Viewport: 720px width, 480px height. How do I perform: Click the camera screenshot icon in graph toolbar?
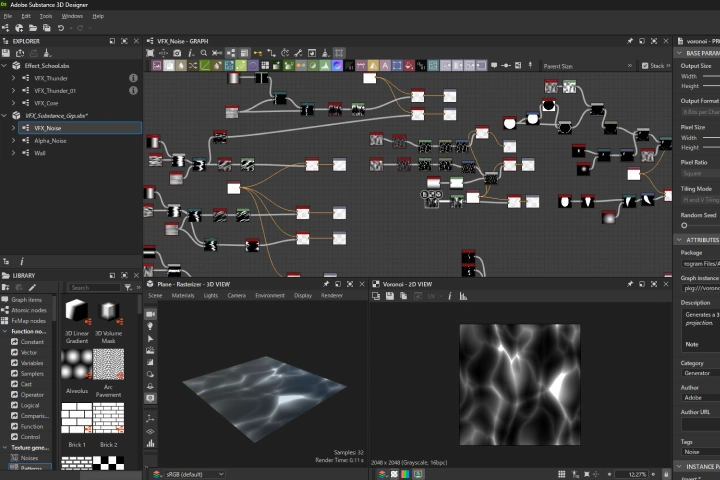(177, 53)
